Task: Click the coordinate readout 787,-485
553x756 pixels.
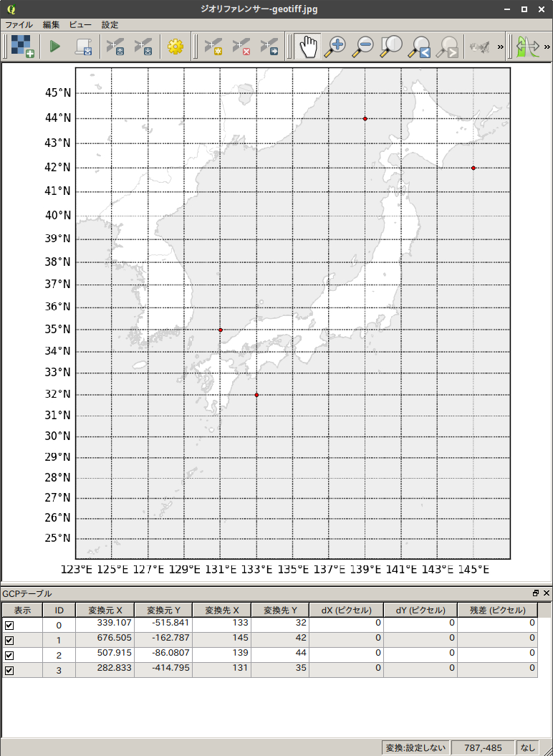Action: pos(483,748)
